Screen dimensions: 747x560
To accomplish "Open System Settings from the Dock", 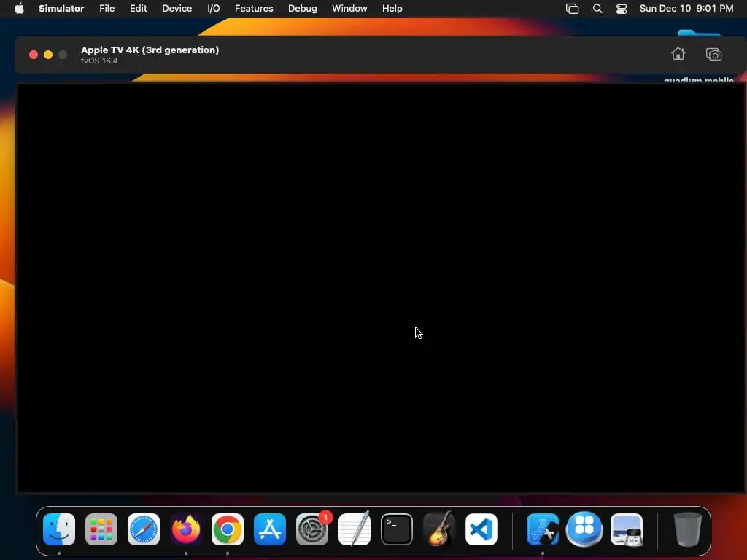I will 312,529.
